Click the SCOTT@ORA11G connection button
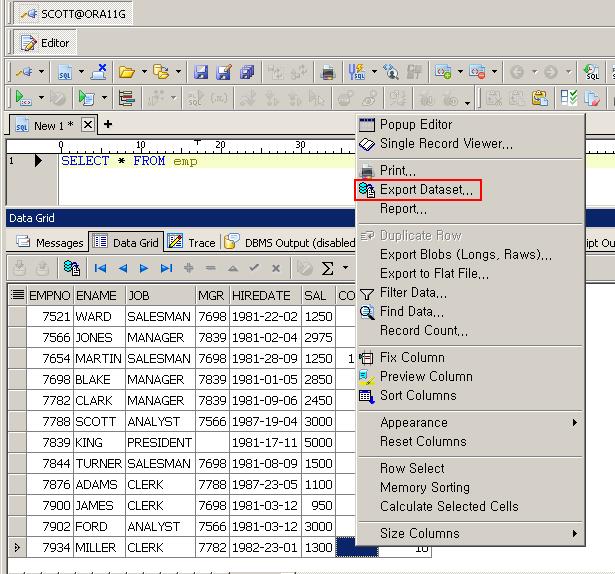 tap(72, 15)
